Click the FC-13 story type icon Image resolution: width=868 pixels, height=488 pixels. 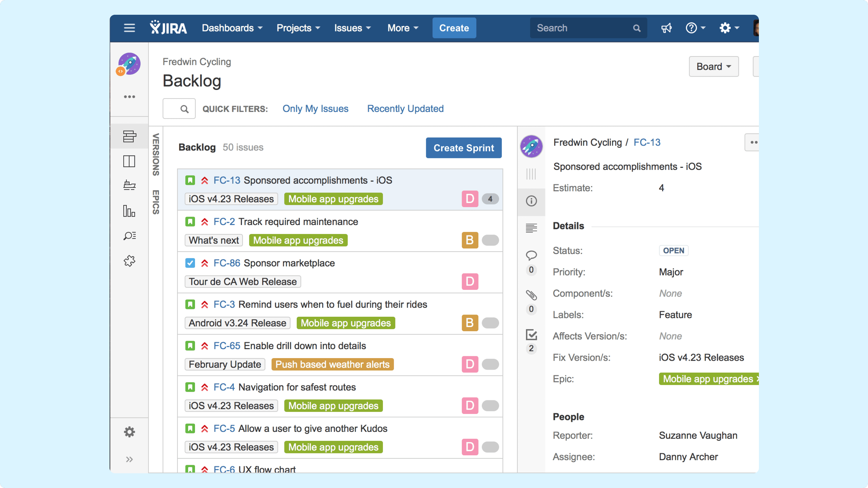[190, 180]
